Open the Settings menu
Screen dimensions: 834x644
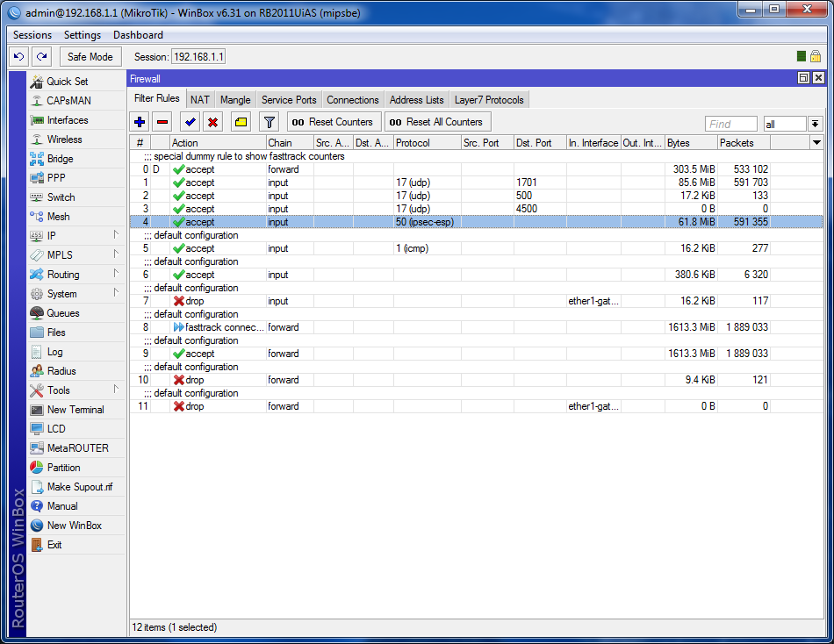tap(83, 35)
